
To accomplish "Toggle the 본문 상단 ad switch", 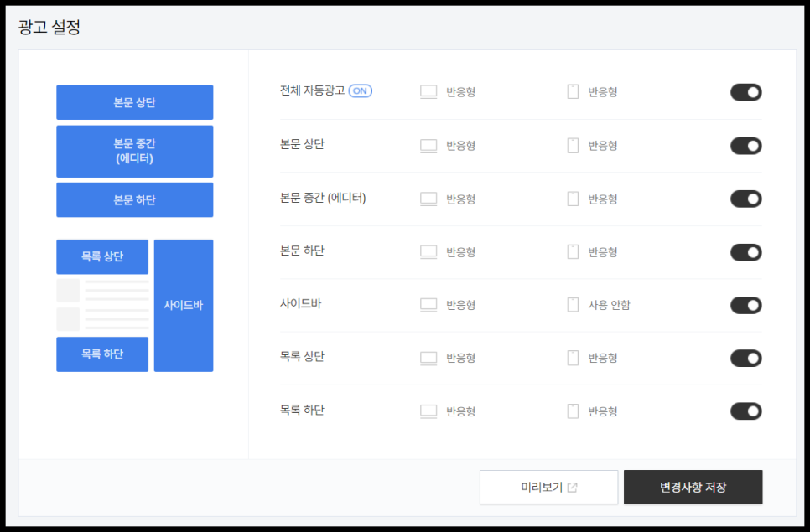I will pos(745,146).
